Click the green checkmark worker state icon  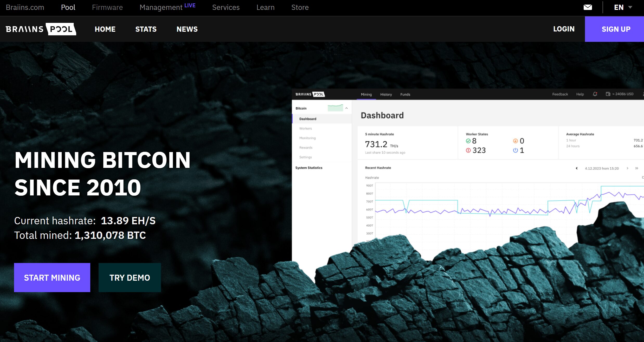pos(468,141)
